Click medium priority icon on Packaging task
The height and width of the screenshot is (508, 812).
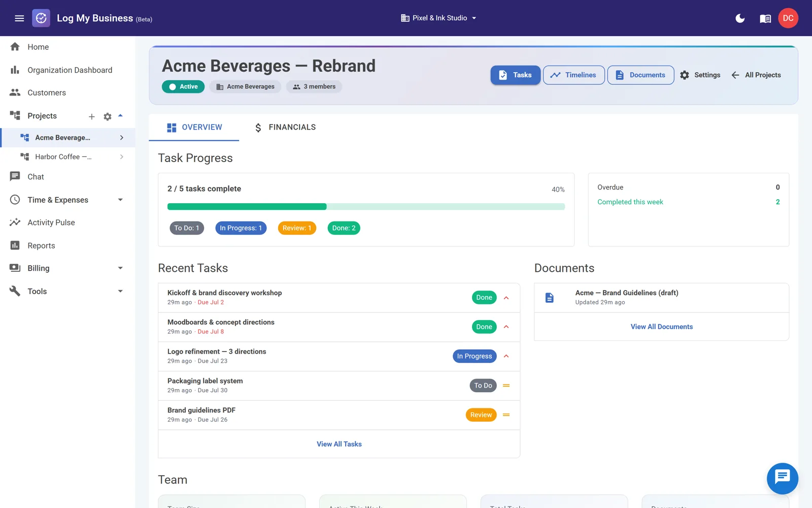pos(506,386)
